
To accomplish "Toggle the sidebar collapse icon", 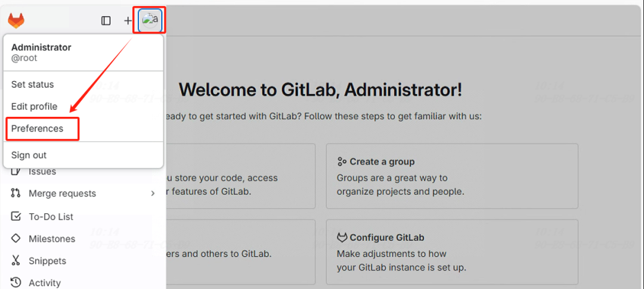I will [x=106, y=21].
